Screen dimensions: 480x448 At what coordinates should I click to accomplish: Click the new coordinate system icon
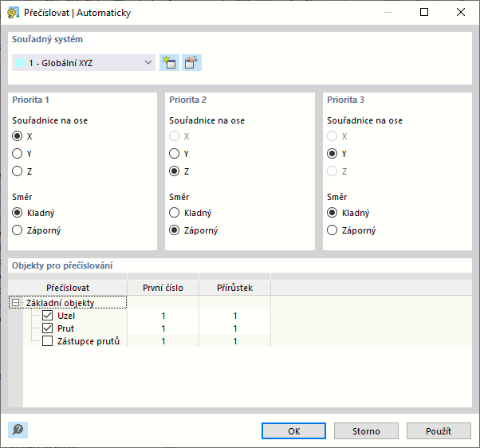[168, 63]
